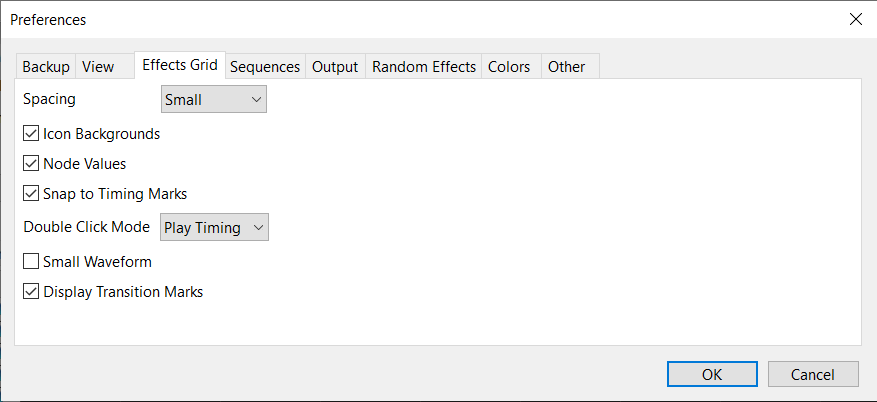The height and width of the screenshot is (402, 877).
Task: Go to the Sequences tab
Action: pos(265,67)
